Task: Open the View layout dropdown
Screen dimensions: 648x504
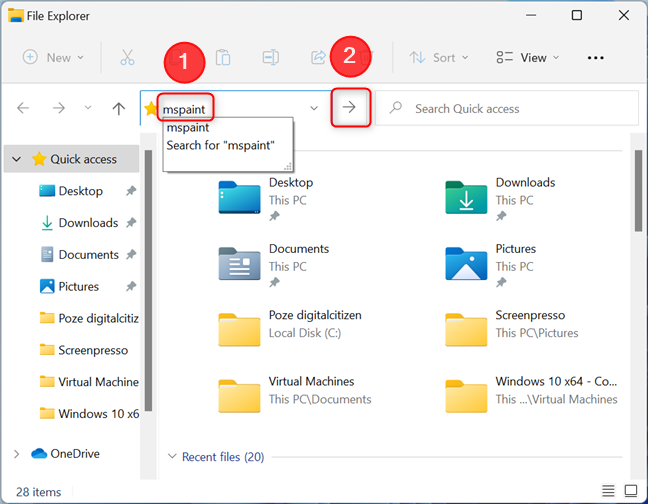Action: pos(528,57)
